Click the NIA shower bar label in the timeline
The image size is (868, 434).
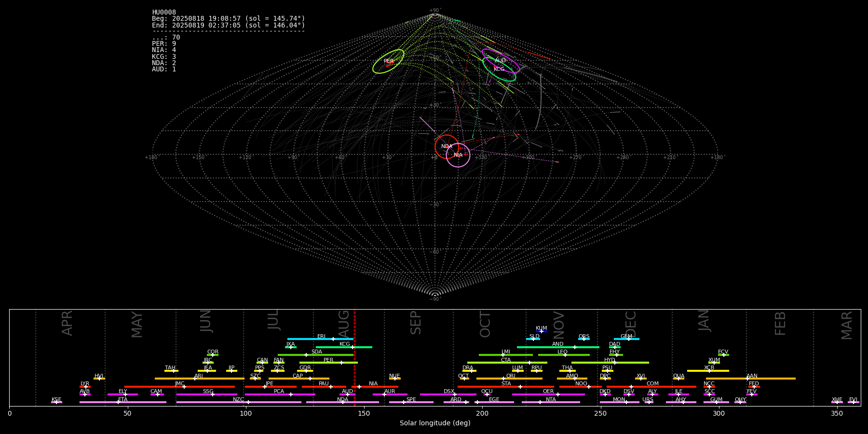(x=373, y=384)
